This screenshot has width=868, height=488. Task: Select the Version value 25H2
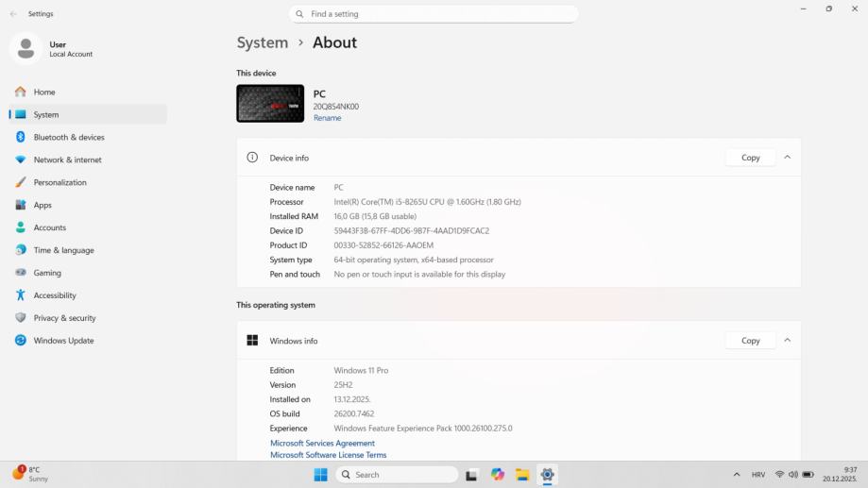coord(343,385)
